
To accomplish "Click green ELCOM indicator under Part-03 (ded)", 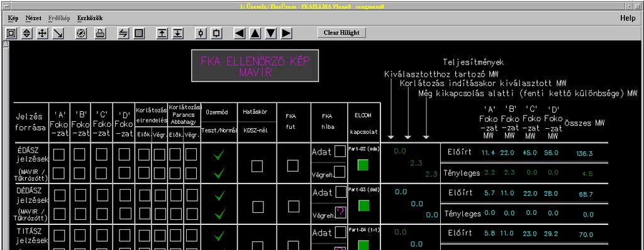I will point(364,205).
